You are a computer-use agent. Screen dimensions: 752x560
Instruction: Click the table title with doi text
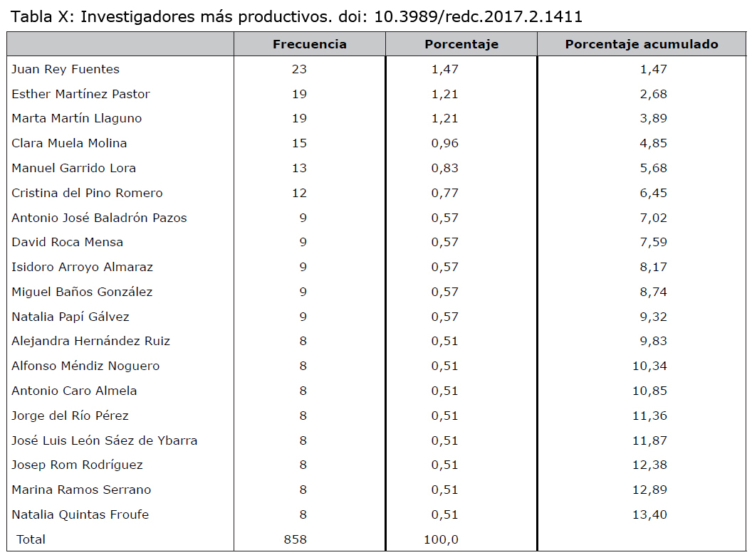pos(296,17)
